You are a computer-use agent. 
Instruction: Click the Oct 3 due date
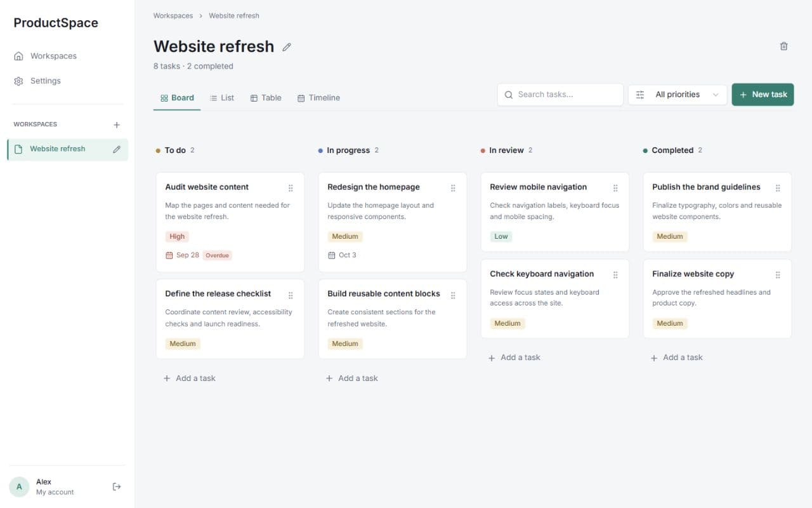coord(342,255)
